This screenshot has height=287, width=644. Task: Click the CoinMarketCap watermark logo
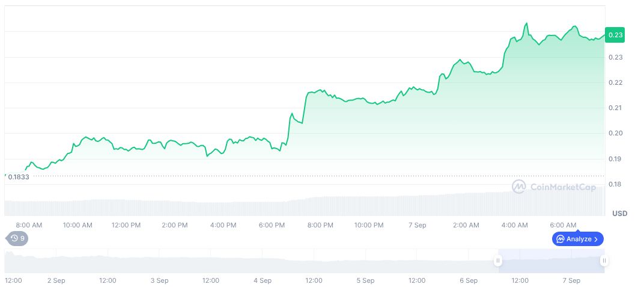(x=518, y=187)
